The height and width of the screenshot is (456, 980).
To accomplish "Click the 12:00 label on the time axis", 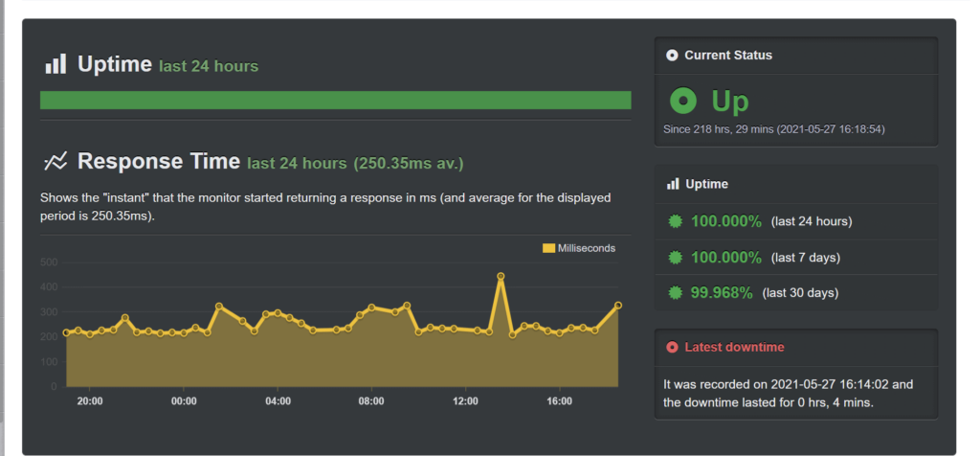I will [466, 401].
